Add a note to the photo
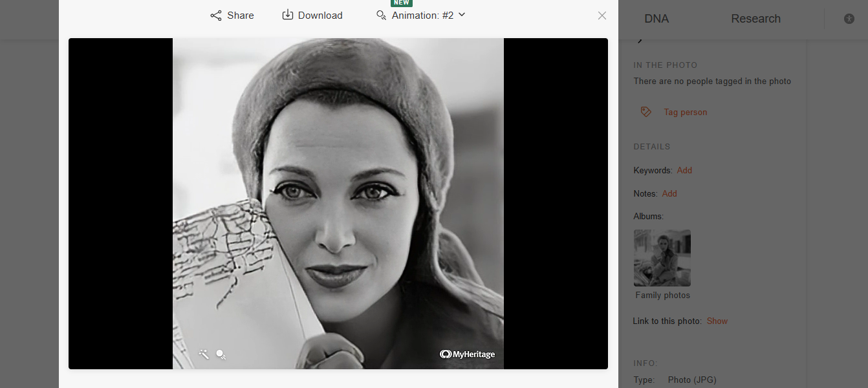The height and width of the screenshot is (388, 868). [x=669, y=193]
